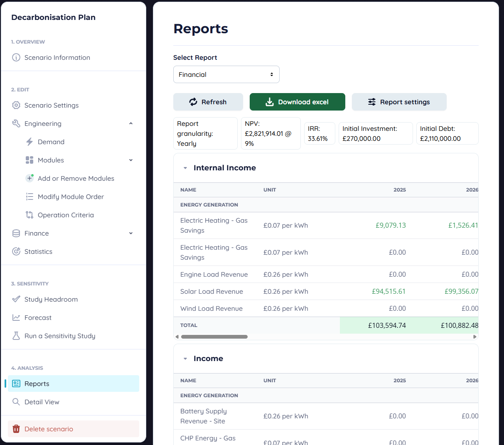Open the Select Report dropdown

tap(226, 75)
